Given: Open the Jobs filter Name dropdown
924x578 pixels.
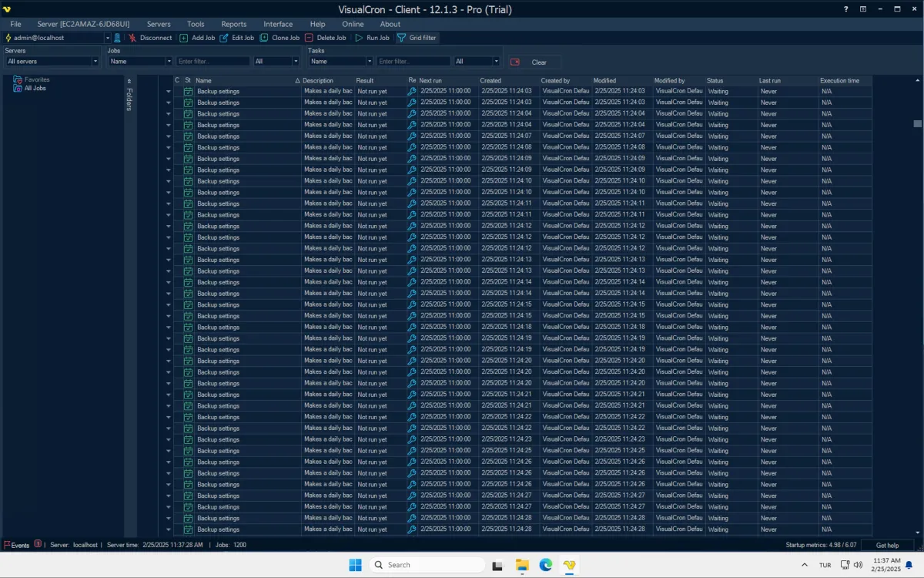Looking at the screenshot, I should pos(168,62).
